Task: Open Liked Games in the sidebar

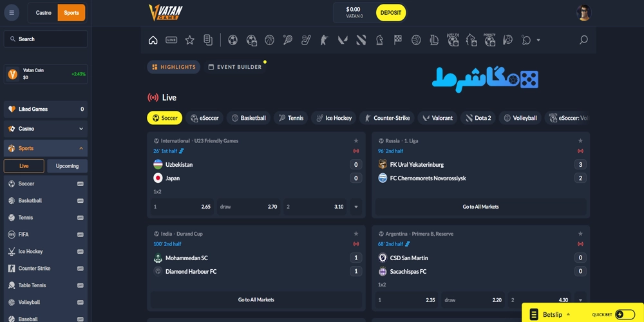Action: 46,109
